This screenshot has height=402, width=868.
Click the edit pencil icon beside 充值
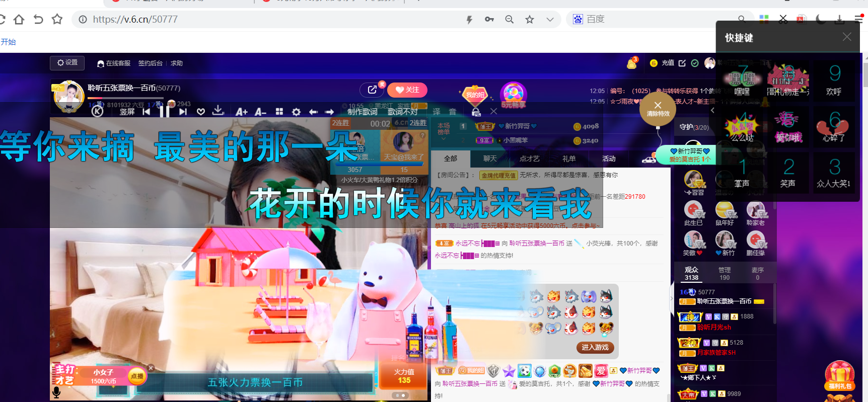click(x=682, y=63)
